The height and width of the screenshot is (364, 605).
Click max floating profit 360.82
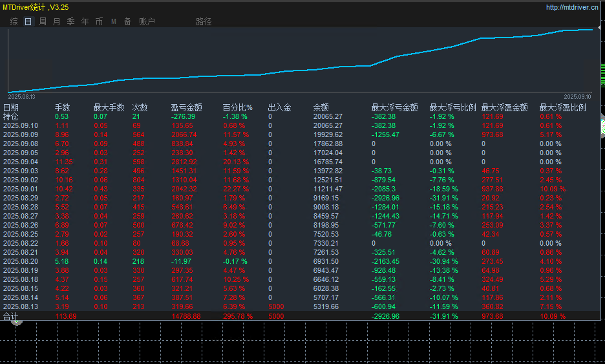pos(493,307)
